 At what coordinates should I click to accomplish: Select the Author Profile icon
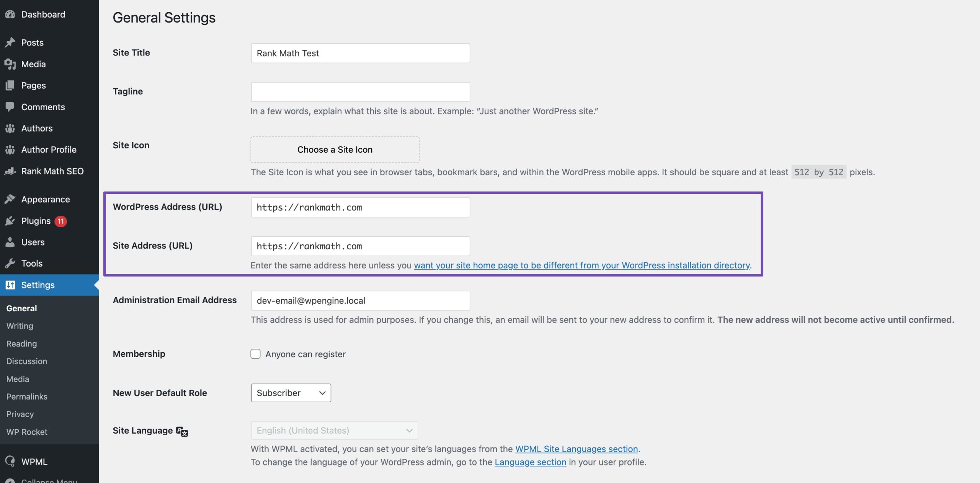[11, 150]
